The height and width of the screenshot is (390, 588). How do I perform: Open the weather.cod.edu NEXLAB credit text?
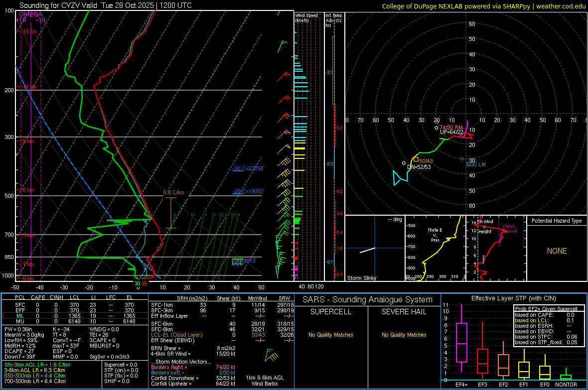click(x=484, y=6)
